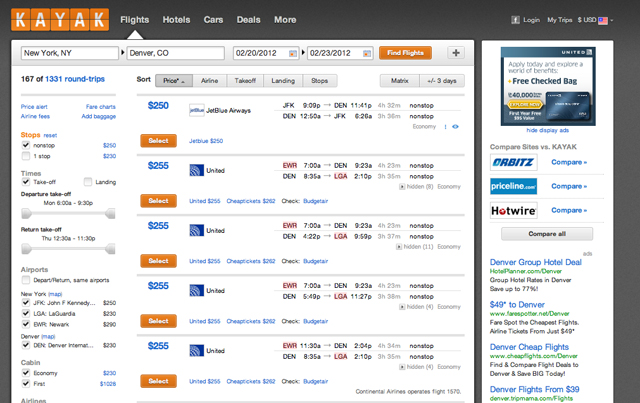Click the Facebook login icon
The height and width of the screenshot is (403, 640).
point(515,20)
